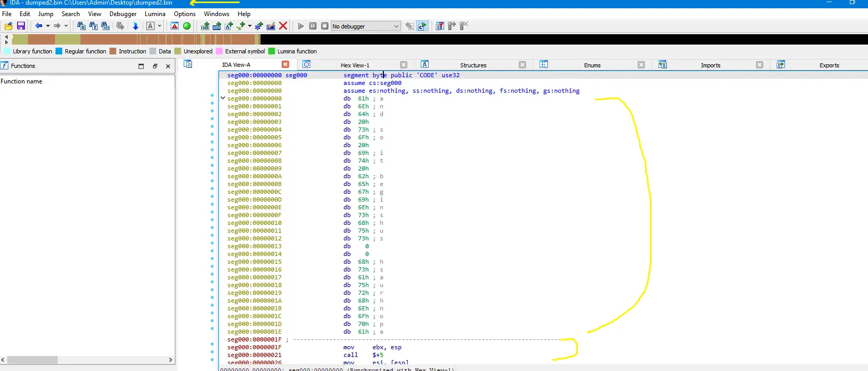Click the Open file toolbar icon
868x371 pixels.
pos(8,26)
